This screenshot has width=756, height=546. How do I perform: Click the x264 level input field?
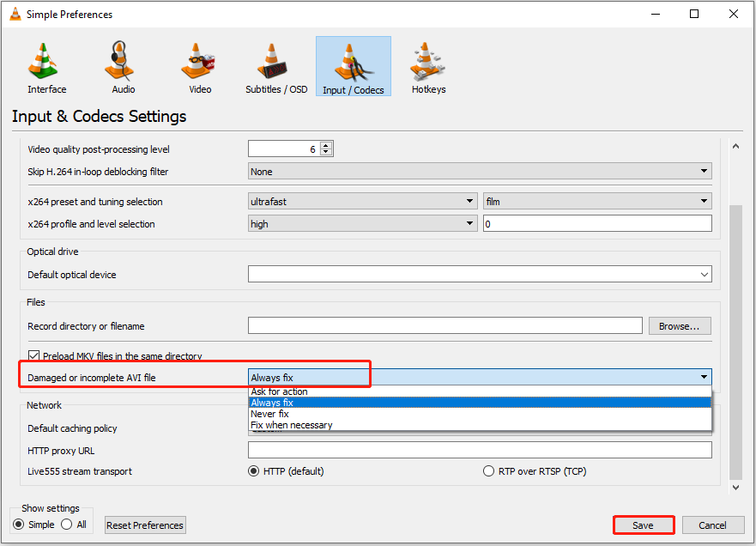[597, 224]
